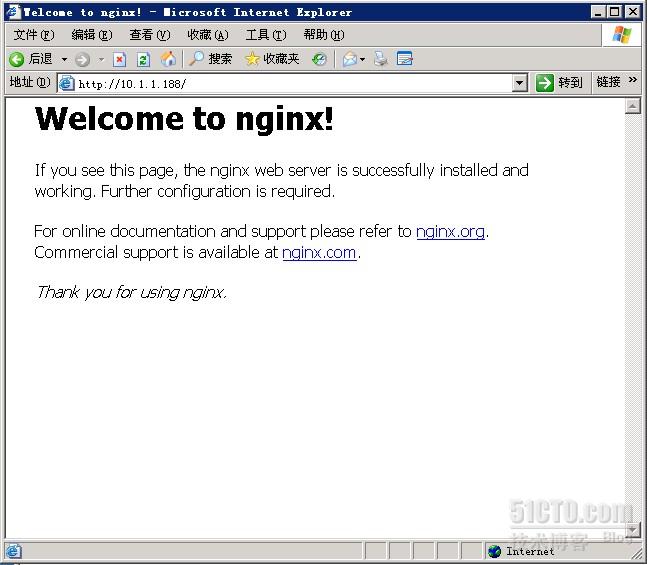Click the mail envelope icon
Image resolution: width=647 pixels, height=565 pixels.
[x=349, y=59]
